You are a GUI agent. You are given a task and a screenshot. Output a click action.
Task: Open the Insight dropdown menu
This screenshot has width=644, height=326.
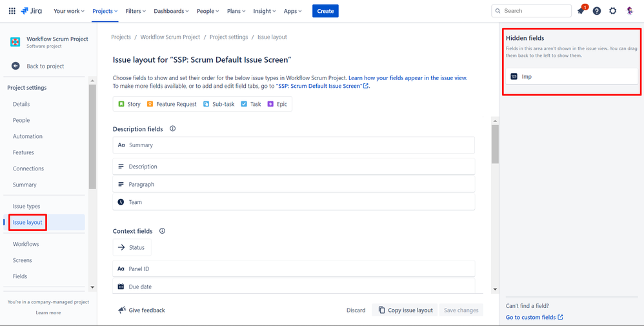tap(265, 11)
